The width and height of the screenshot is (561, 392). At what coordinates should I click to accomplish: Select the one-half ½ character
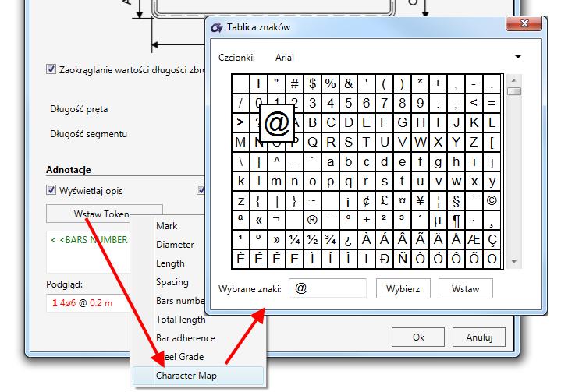point(312,239)
